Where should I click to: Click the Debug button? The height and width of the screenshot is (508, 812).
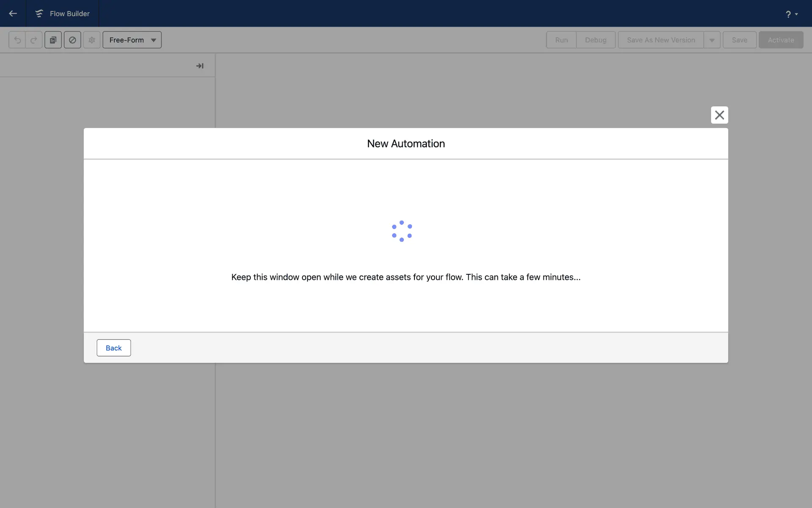coord(595,40)
